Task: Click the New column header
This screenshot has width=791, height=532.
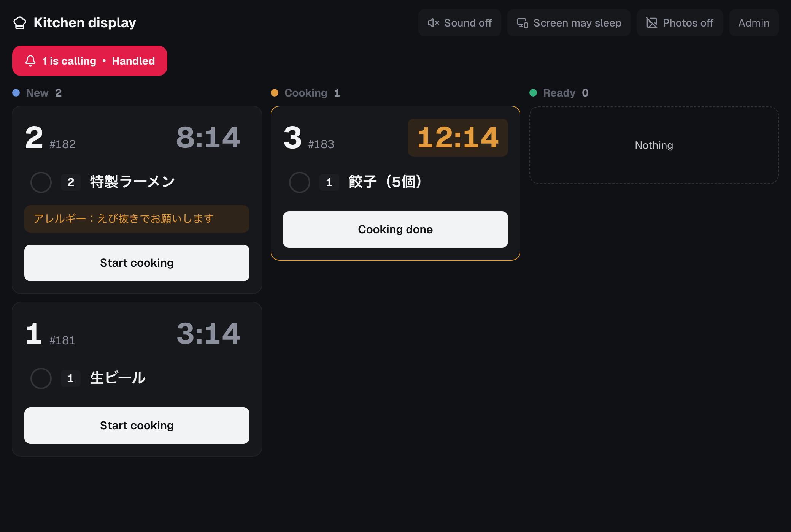Action: point(37,93)
